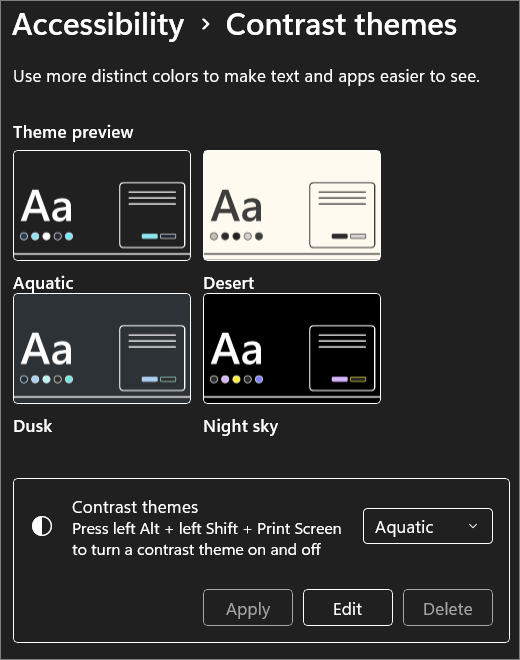
Task: Click the 'Aquatic' theme label
Action: coord(43,283)
